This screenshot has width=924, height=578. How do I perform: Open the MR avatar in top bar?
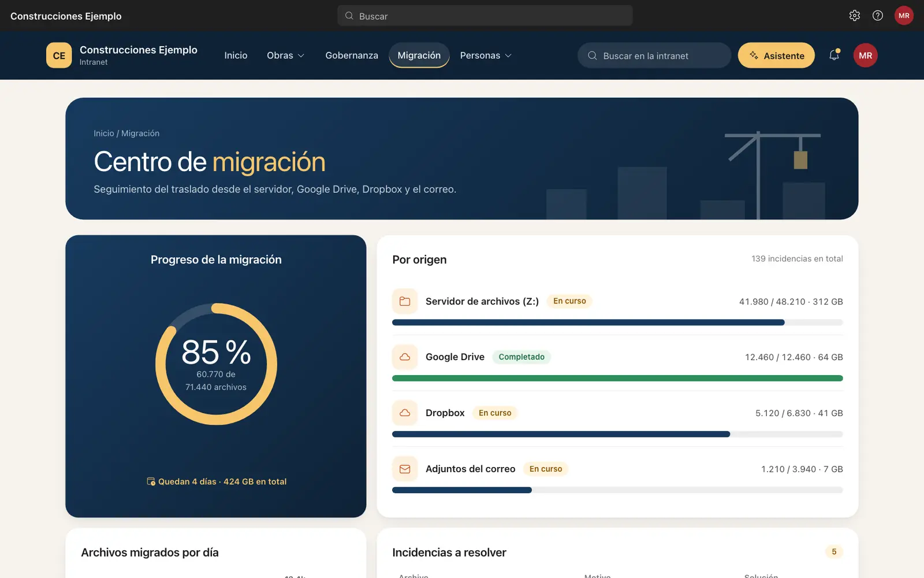[x=904, y=16]
